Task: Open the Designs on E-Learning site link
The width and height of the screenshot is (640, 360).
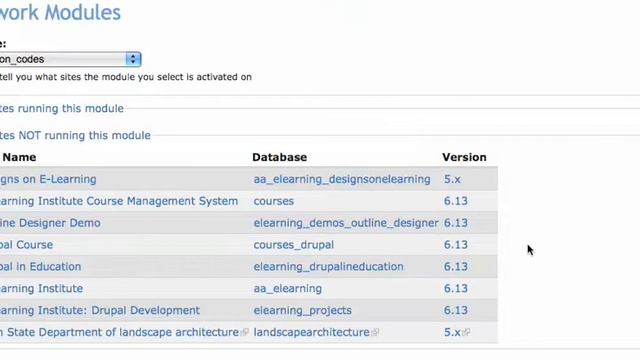Action: point(48,179)
